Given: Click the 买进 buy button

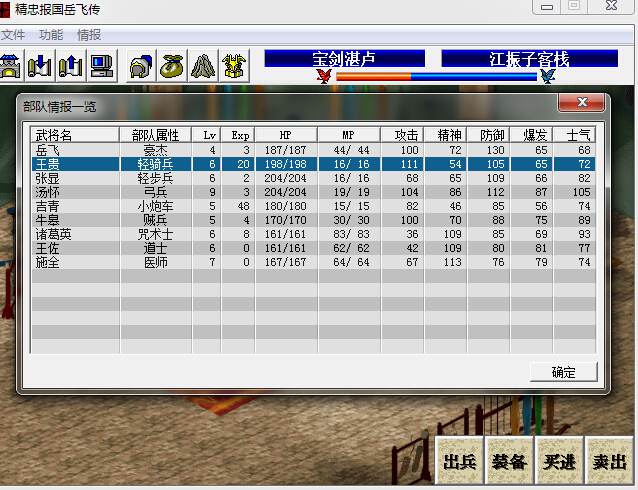Looking at the screenshot, I should point(559,462).
